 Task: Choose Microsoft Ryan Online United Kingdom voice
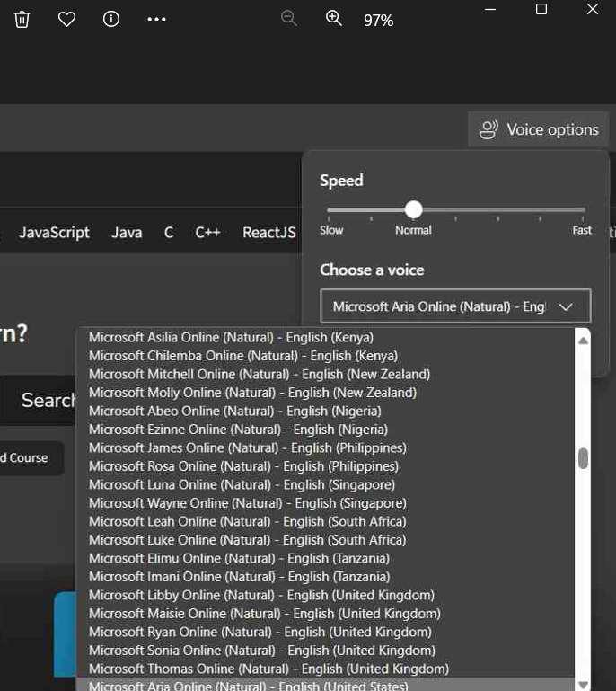click(x=260, y=632)
